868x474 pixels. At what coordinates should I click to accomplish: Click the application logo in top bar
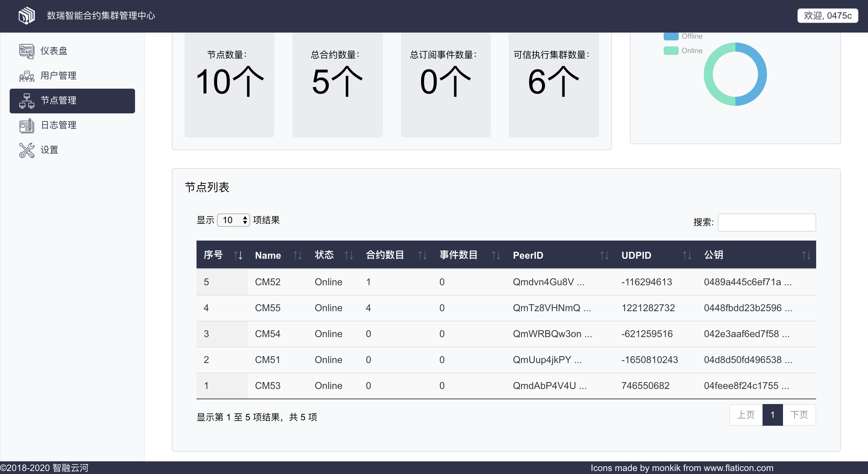27,15
